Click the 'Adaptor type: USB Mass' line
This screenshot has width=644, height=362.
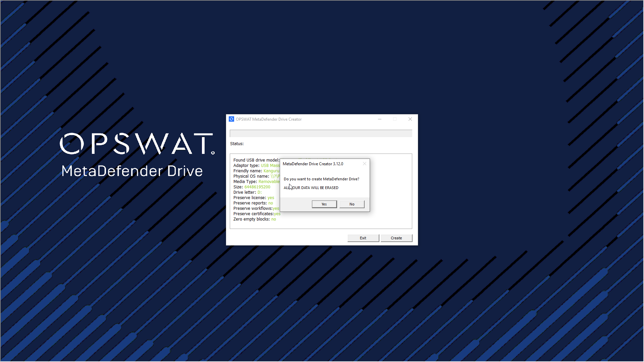pyautogui.click(x=257, y=166)
